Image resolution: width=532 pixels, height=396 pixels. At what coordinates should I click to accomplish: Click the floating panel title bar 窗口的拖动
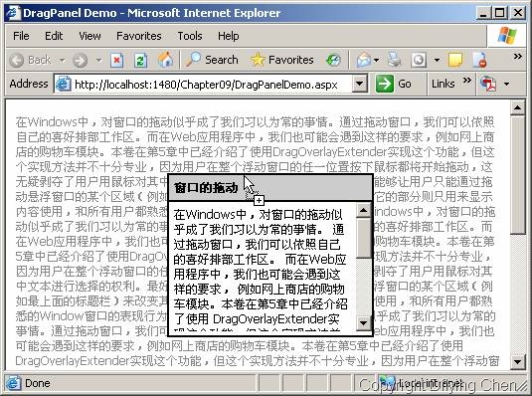[270, 187]
